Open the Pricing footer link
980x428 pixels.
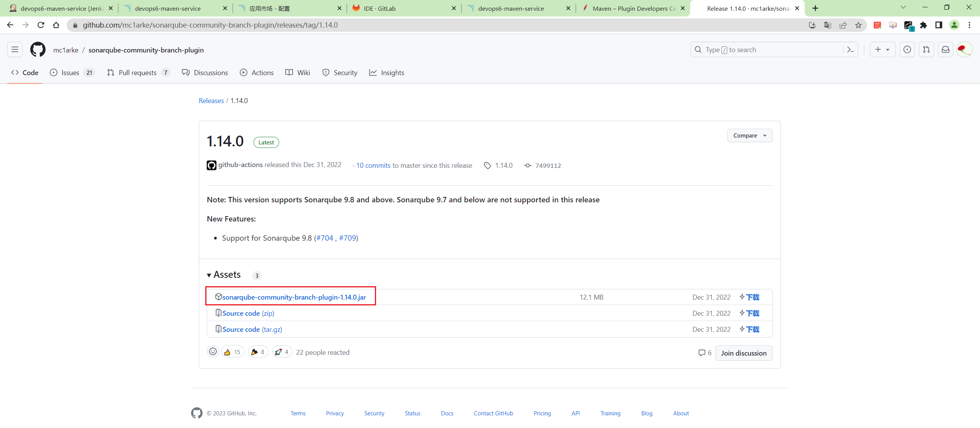point(542,413)
